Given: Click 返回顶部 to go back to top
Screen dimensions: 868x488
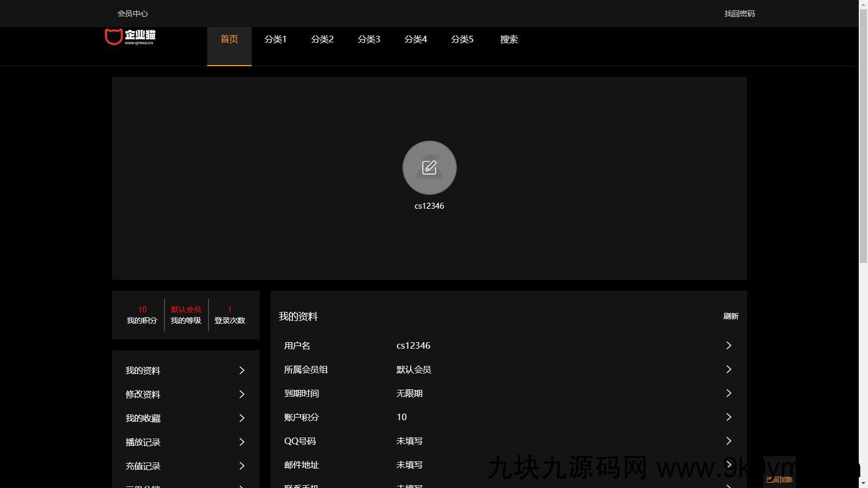Looking at the screenshot, I should pyautogui.click(x=779, y=479).
